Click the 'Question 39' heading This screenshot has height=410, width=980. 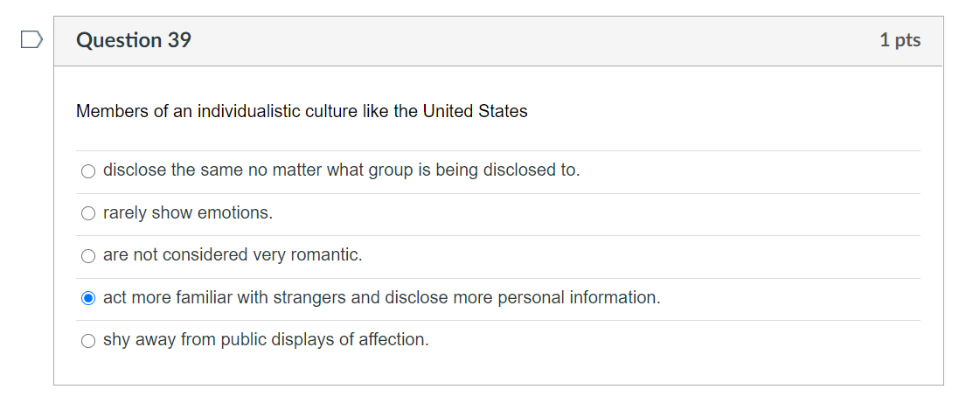tap(134, 40)
